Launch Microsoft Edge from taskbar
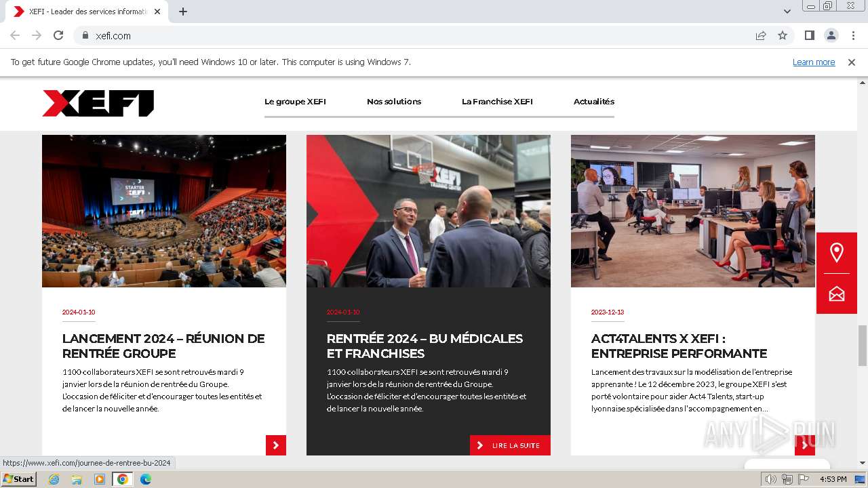The image size is (868, 488). click(145, 479)
